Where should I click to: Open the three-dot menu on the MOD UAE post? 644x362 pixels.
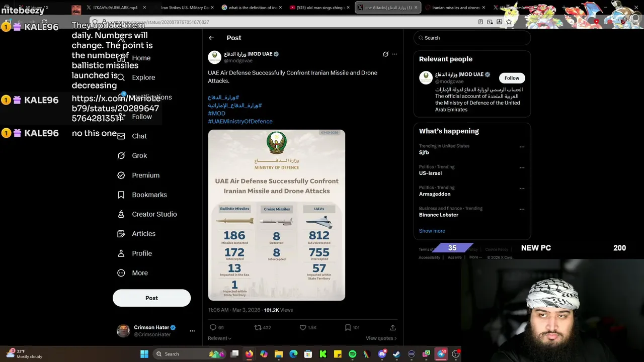click(x=394, y=54)
